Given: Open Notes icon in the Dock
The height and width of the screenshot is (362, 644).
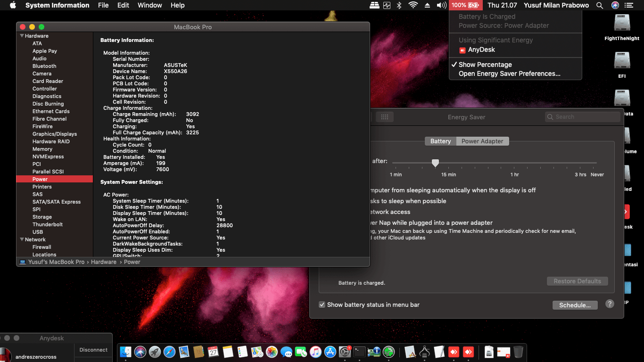Looking at the screenshot, I should click(228, 352).
